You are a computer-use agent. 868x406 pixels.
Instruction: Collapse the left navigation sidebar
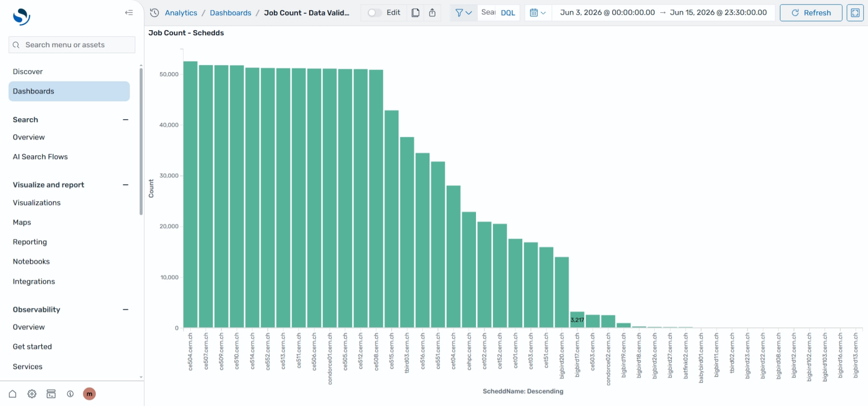coord(129,13)
